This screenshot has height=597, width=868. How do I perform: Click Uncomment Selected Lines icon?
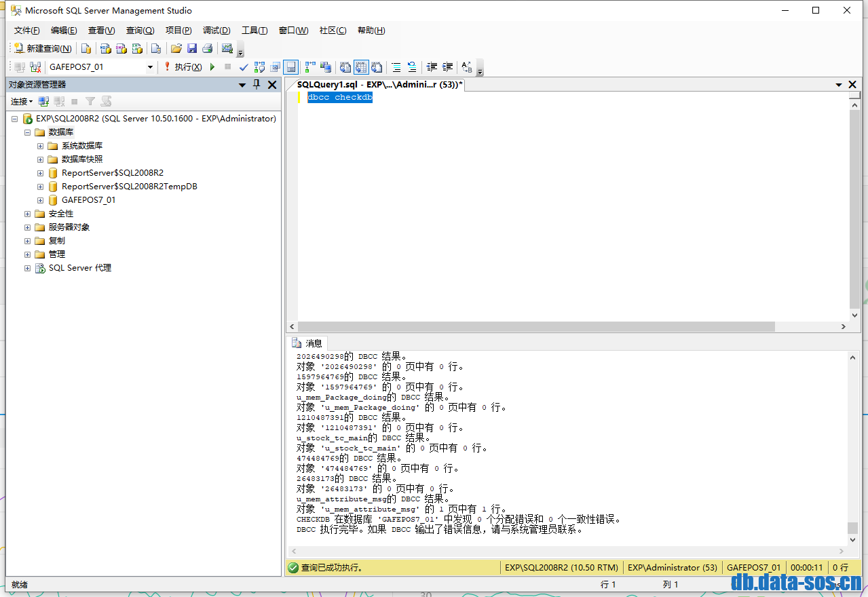pyautogui.click(x=411, y=67)
